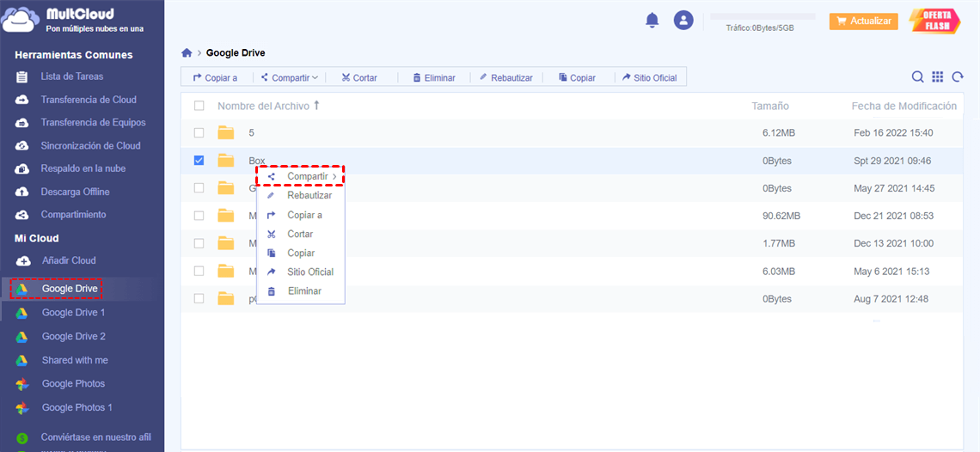The width and height of the screenshot is (980, 452).
Task: Choose Eliminar in context menu
Action: point(301,291)
